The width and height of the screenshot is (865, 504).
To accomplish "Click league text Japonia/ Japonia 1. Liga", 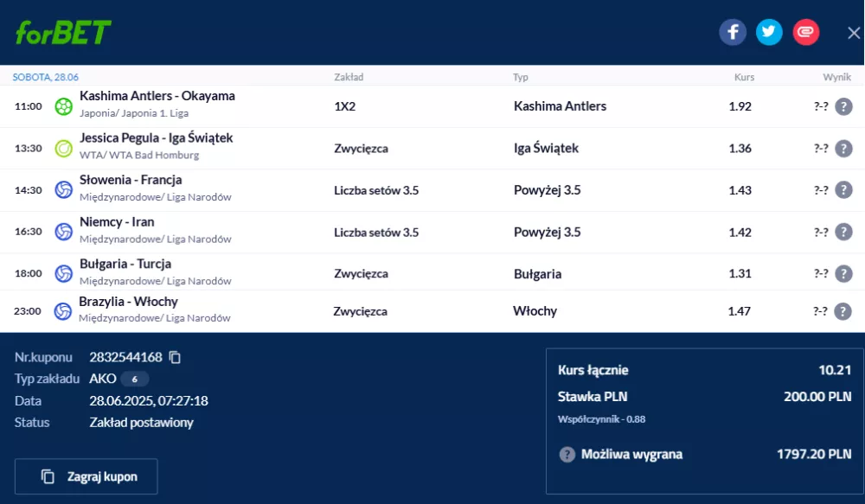I will (x=134, y=113).
